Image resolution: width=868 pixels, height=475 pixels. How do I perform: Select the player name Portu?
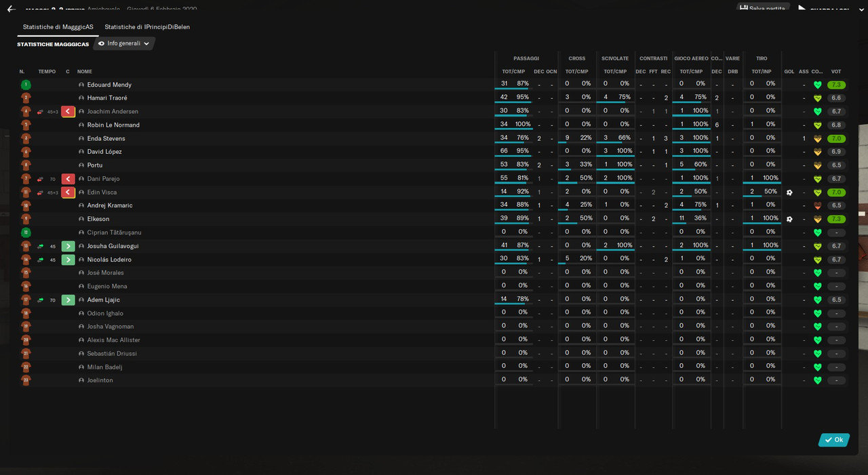coord(95,165)
